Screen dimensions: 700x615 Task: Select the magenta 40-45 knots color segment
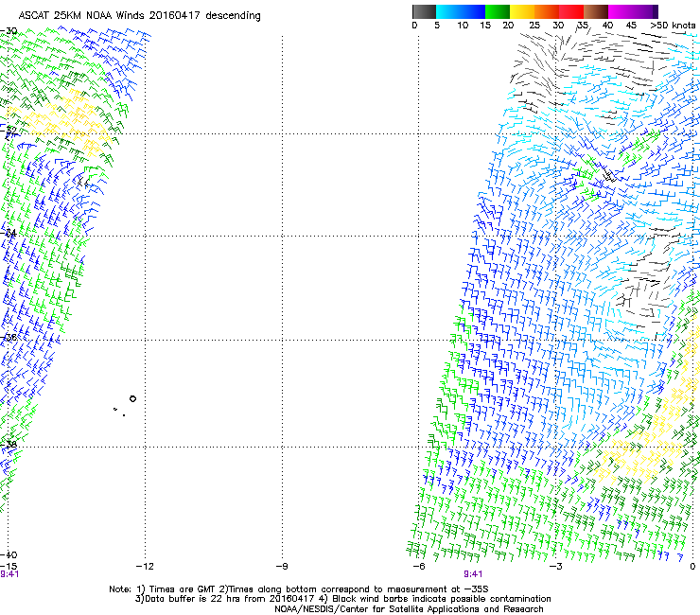[621, 11]
